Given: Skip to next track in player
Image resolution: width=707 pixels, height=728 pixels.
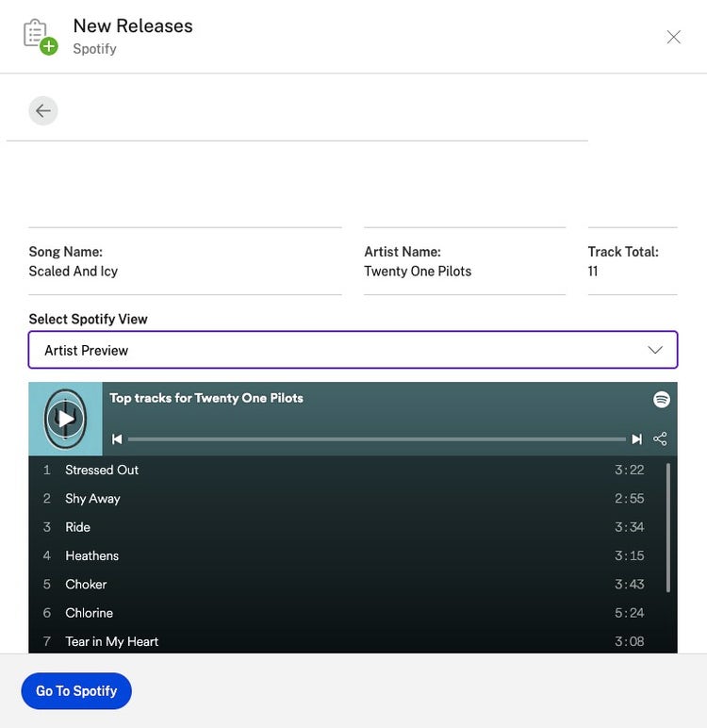Looking at the screenshot, I should tap(637, 439).
